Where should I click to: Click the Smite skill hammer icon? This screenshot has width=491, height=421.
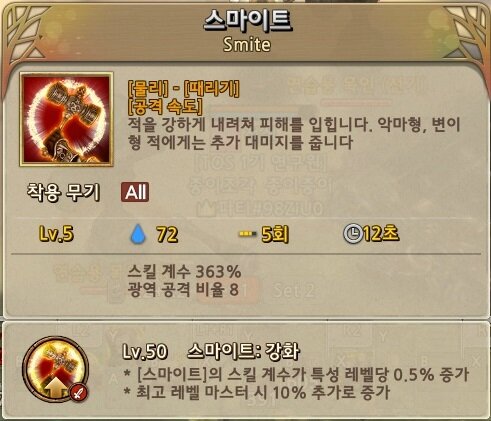click(67, 119)
